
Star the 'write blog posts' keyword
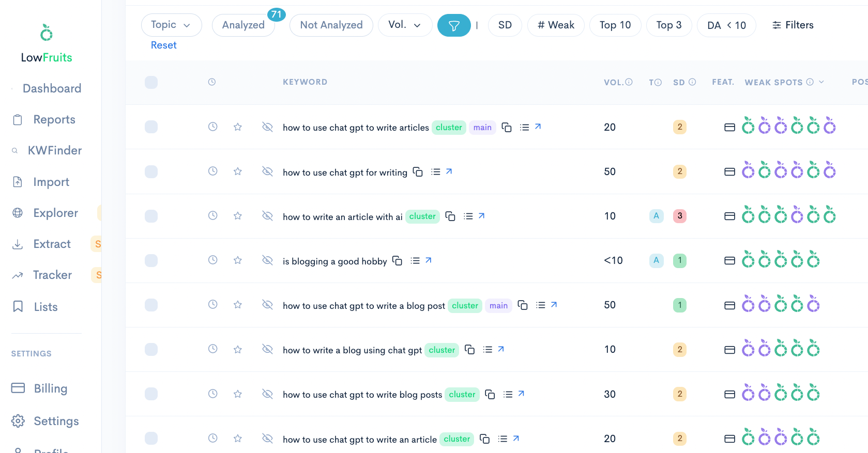coord(237,394)
